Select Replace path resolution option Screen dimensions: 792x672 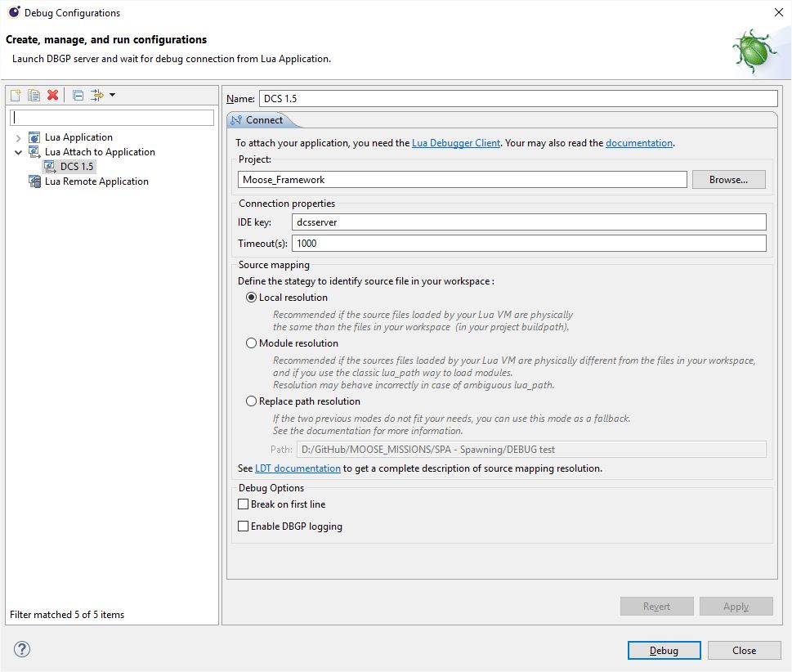[x=251, y=401]
